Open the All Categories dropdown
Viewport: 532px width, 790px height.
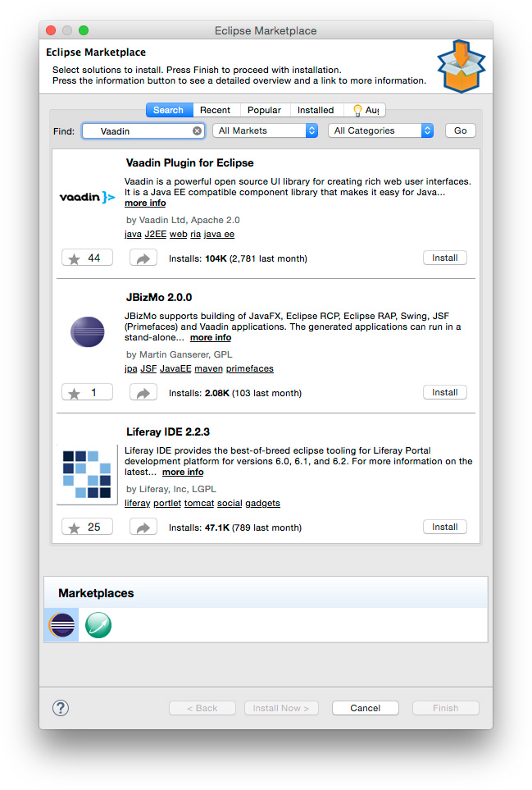380,130
